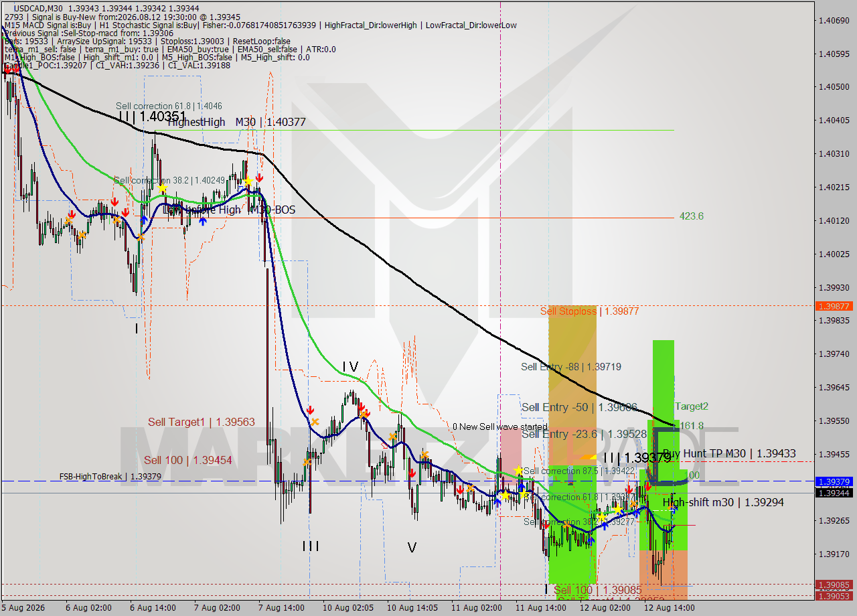This screenshot has height=616, width=857.
Task: Click the 1.39930 price axis label
Action: click(834, 287)
